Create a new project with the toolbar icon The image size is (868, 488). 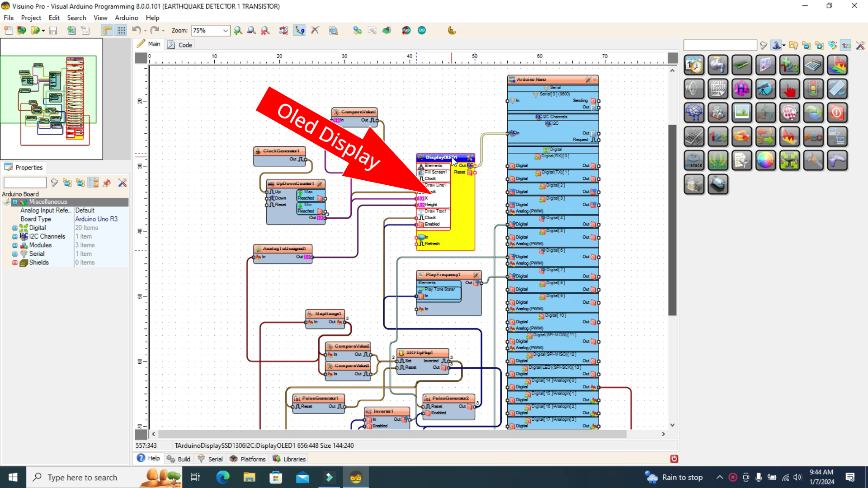pos(8,30)
